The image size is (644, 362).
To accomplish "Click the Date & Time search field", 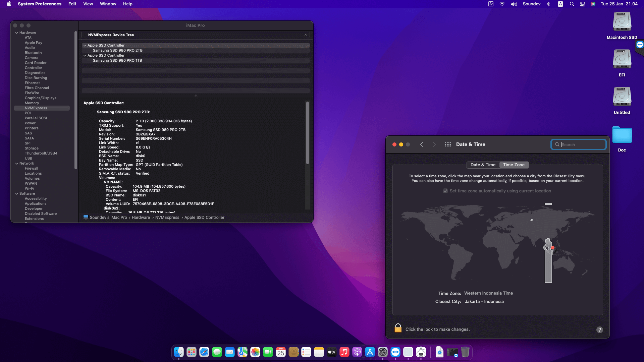I will coord(578,144).
